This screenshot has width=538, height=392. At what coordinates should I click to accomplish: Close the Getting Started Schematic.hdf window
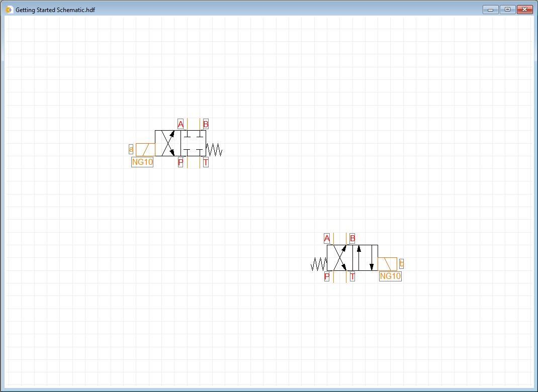coord(524,10)
